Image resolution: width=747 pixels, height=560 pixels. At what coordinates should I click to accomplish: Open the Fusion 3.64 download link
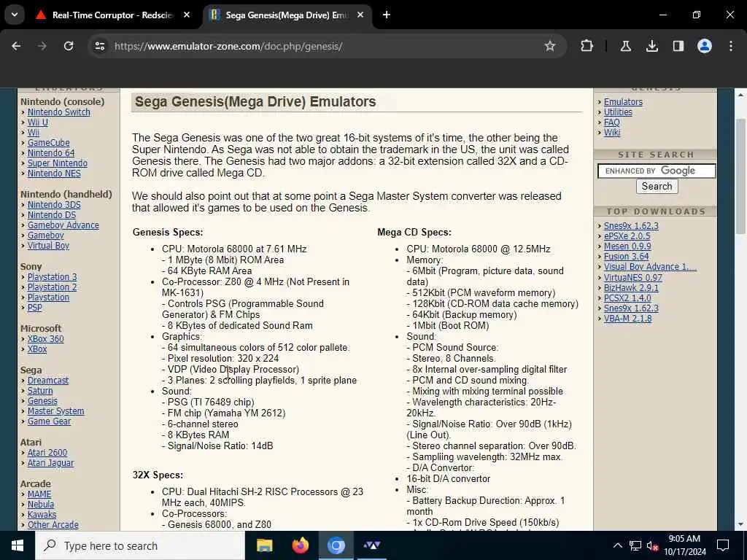pos(626,257)
